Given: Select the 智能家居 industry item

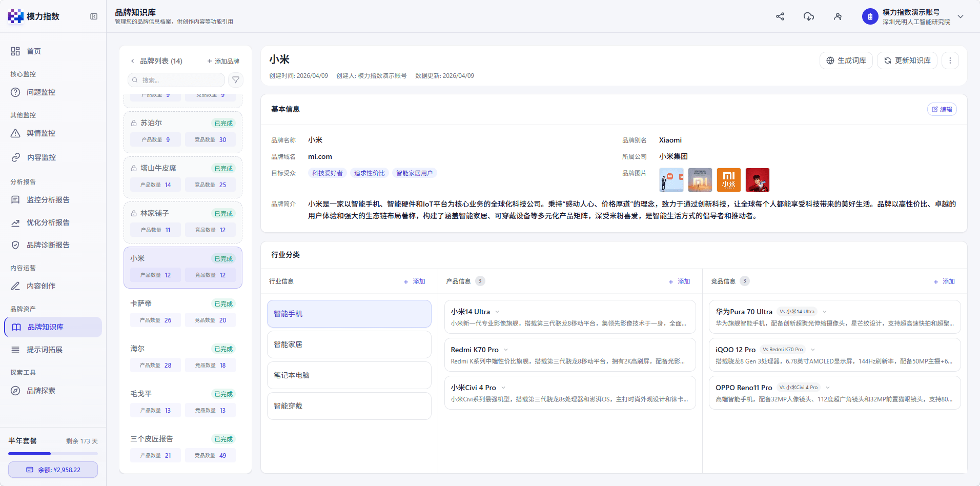Looking at the screenshot, I should coord(349,345).
